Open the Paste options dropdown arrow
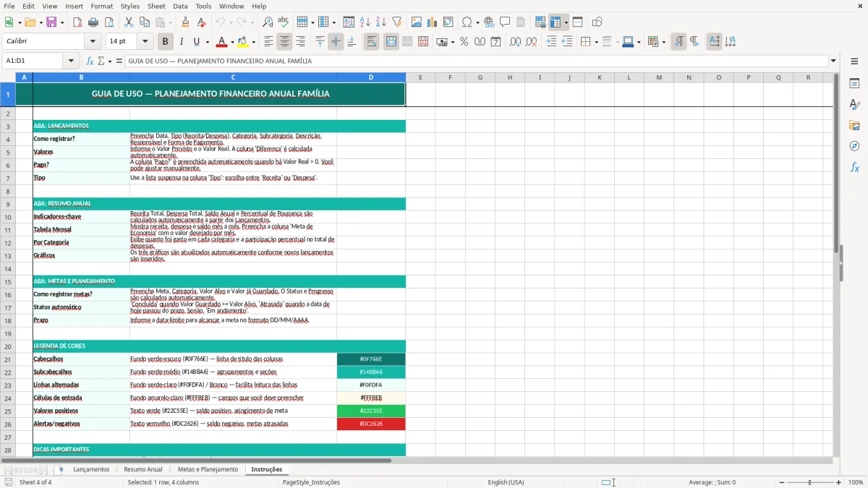The height and width of the screenshot is (488, 868). coord(171,22)
